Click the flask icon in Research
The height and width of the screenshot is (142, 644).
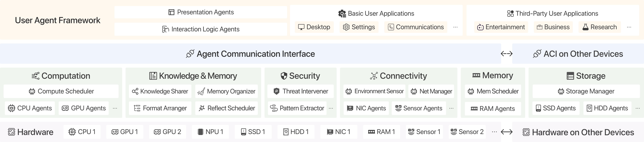tap(585, 27)
